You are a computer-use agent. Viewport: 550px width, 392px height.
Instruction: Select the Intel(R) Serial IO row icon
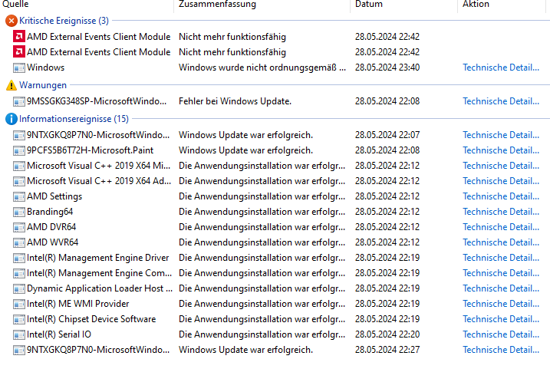coord(19,334)
